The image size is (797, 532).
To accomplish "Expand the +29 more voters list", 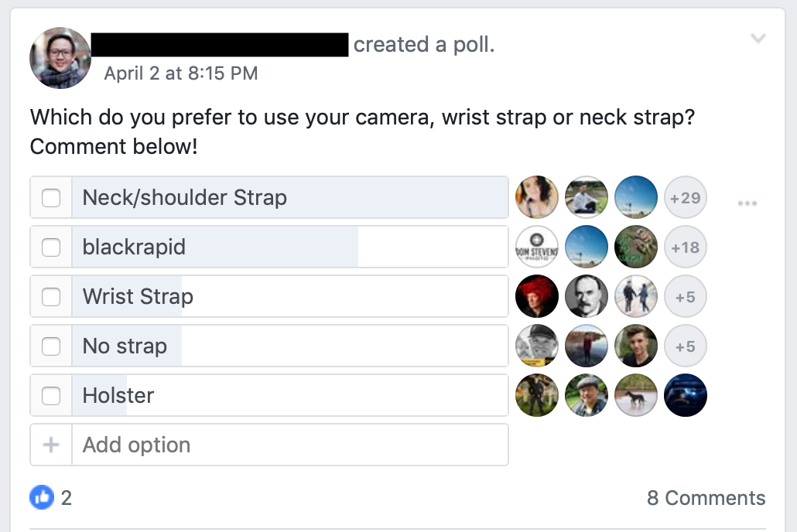I will (x=686, y=198).
